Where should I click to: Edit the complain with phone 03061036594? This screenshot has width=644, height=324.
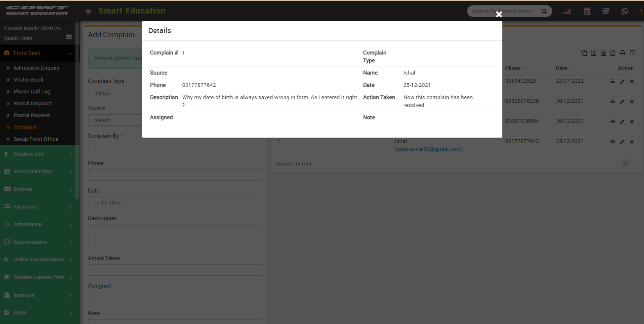(622, 122)
